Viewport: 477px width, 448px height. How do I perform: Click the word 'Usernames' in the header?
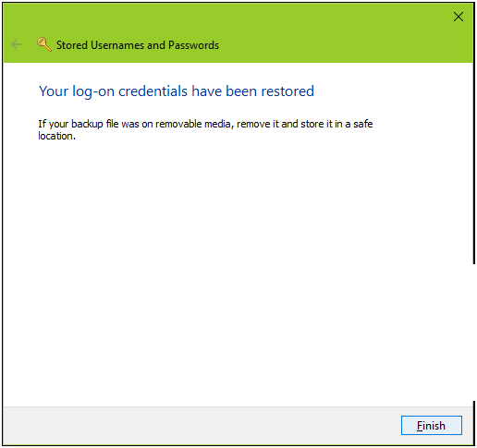tap(117, 45)
